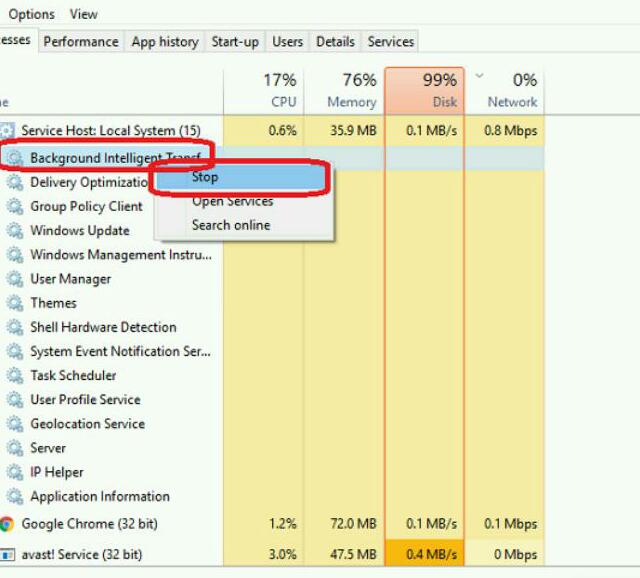Select the User Profile Service entry
Screen dimensions: 640x578
tap(85, 399)
